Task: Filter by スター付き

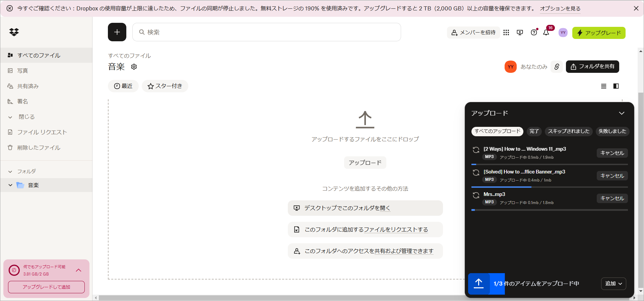Action: tap(165, 86)
